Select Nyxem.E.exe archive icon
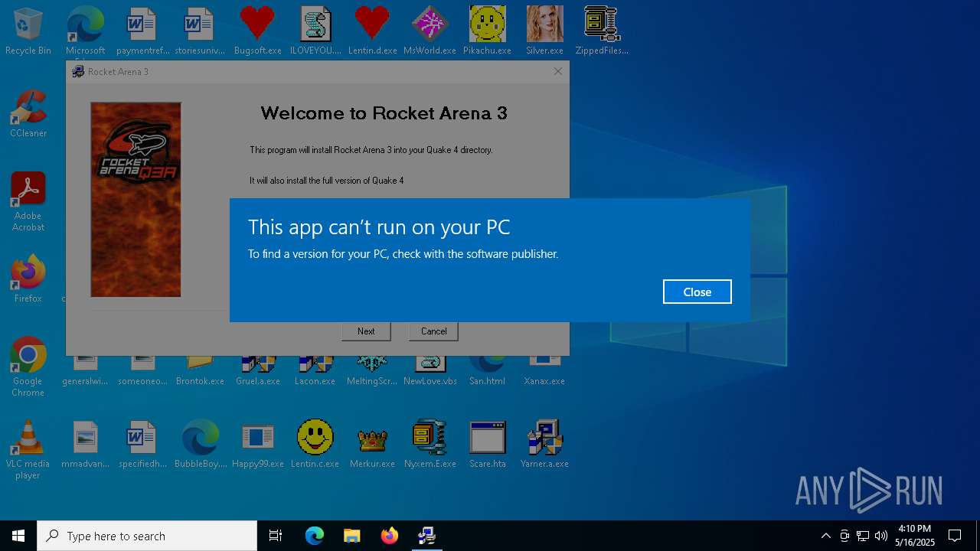 (x=430, y=445)
